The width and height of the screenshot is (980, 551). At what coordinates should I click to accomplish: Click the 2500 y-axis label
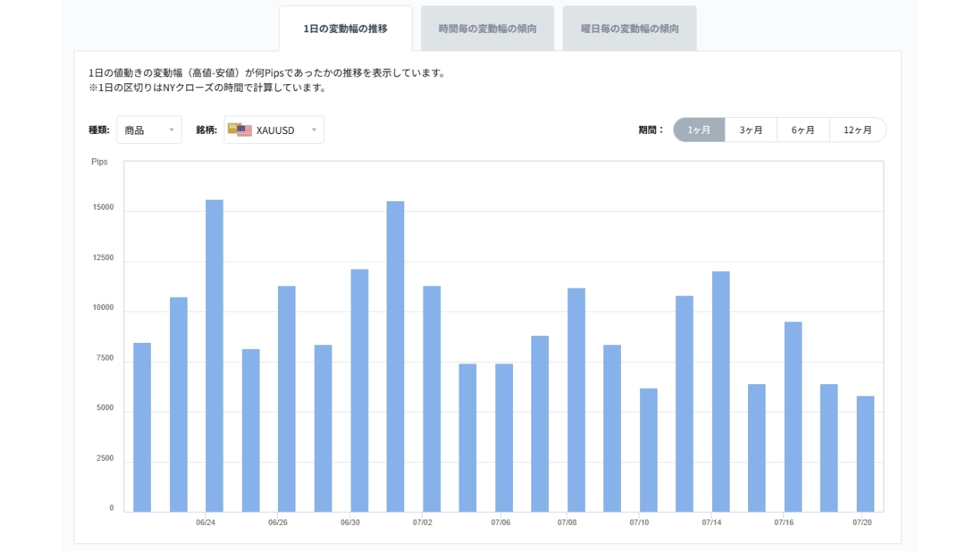tap(104, 458)
